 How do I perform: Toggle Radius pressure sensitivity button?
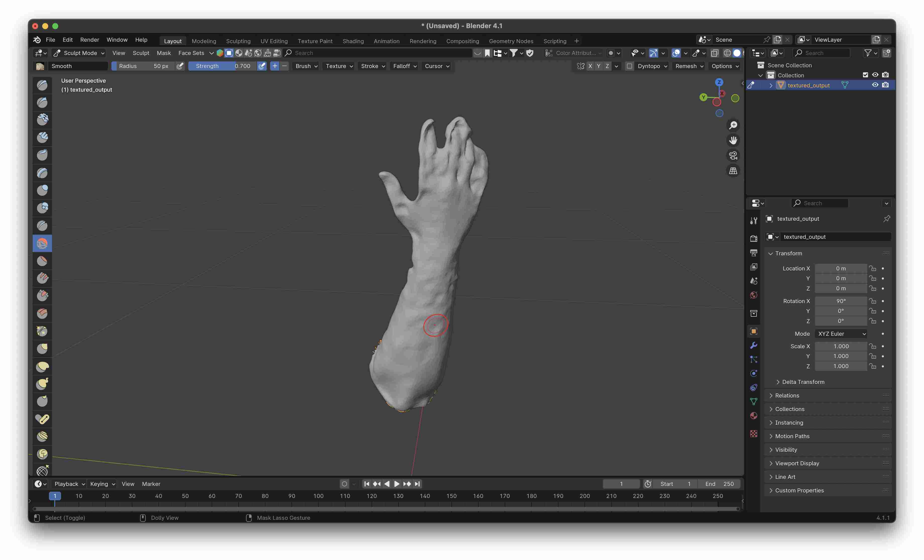pyautogui.click(x=180, y=66)
